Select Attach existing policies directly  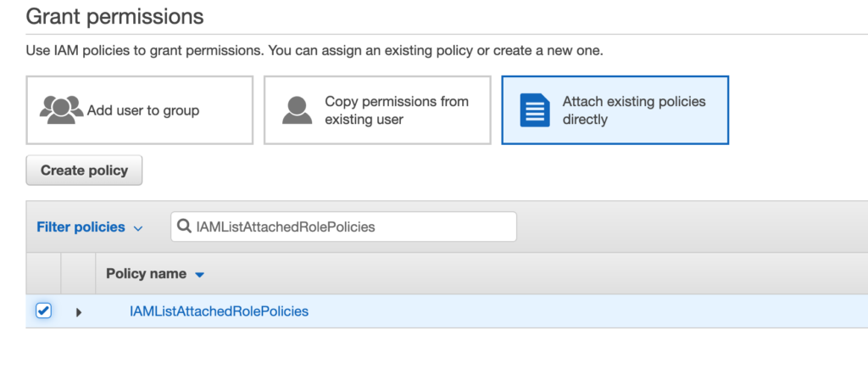click(615, 110)
